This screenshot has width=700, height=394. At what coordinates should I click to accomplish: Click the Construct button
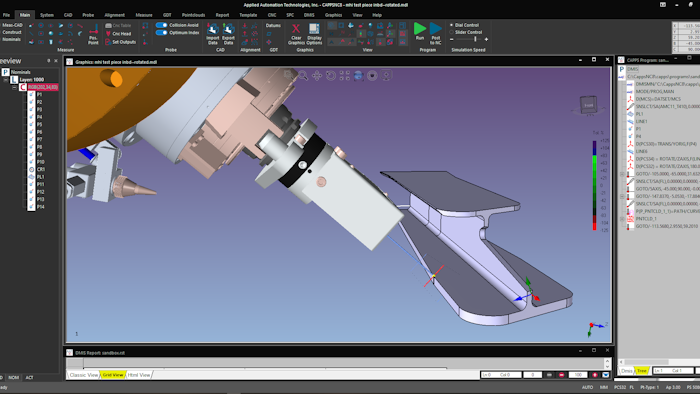coord(12,32)
